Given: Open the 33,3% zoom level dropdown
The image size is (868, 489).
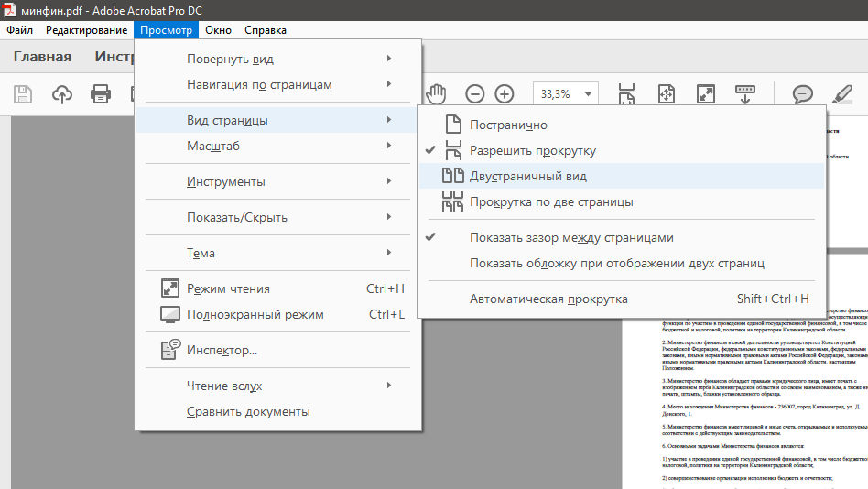Looking at the screenshot, I should 587,93.
